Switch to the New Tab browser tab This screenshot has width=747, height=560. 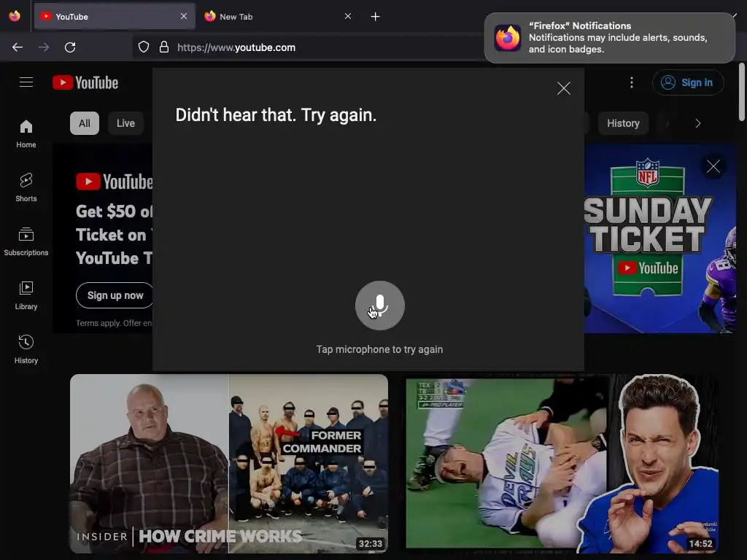[x=278, y=17]
